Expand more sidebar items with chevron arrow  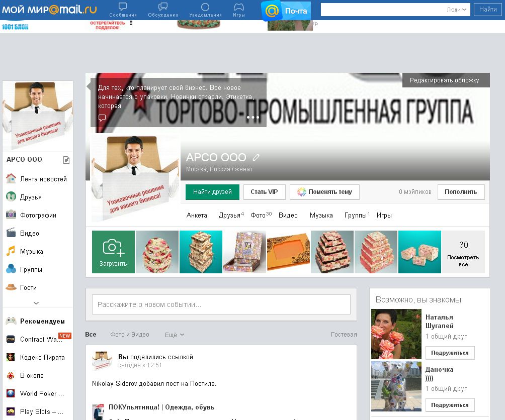click(36, 303)
